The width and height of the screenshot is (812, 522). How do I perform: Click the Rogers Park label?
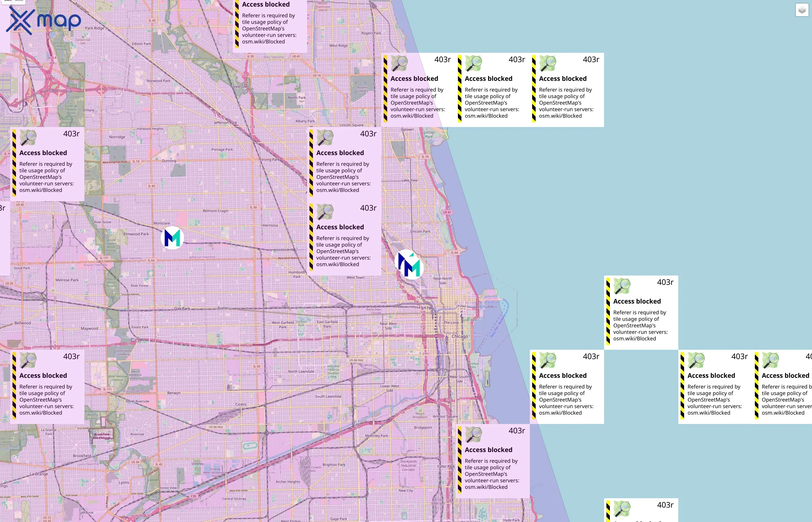click(371, 33)
